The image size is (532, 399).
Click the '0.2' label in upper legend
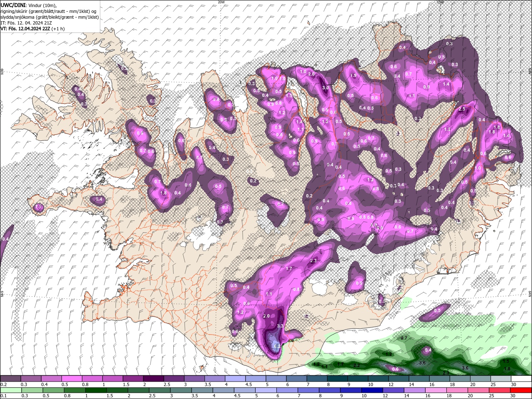3,384
